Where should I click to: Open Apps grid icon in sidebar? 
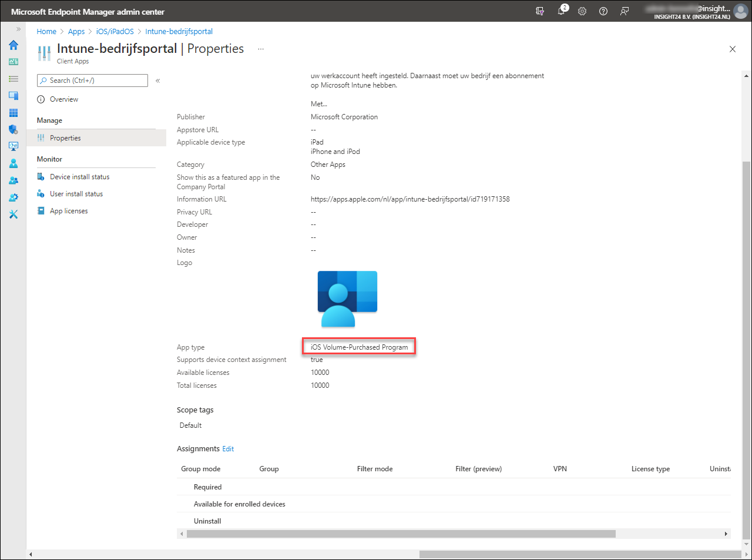pos(14,113)
